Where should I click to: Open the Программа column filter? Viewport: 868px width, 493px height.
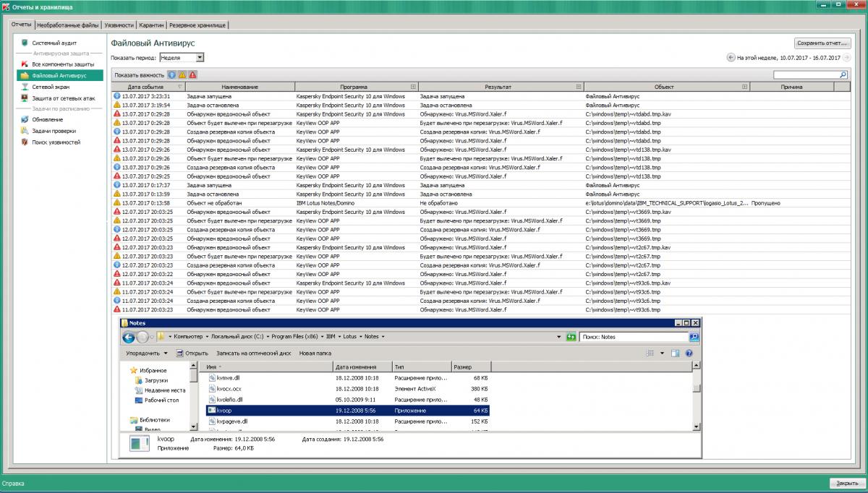412,87
